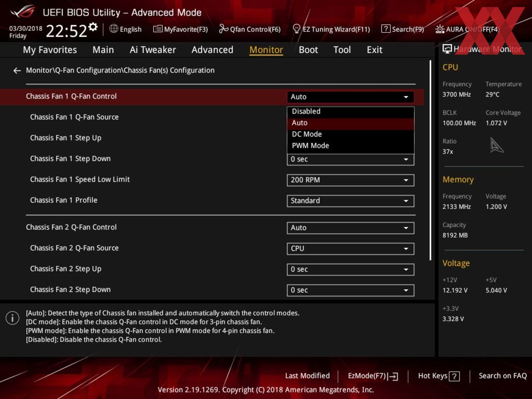Open Hot Keys help
The image size is (532, 399).
click(439, 376)
